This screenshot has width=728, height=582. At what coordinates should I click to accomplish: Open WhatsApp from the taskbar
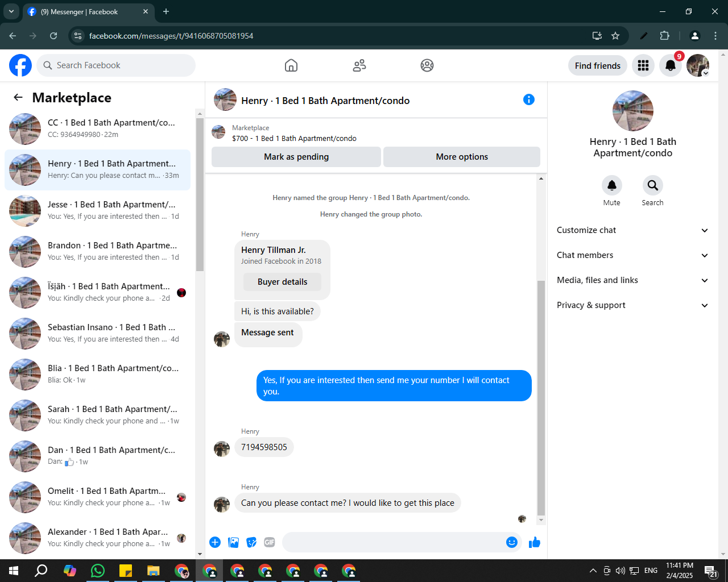click(98, 571)
